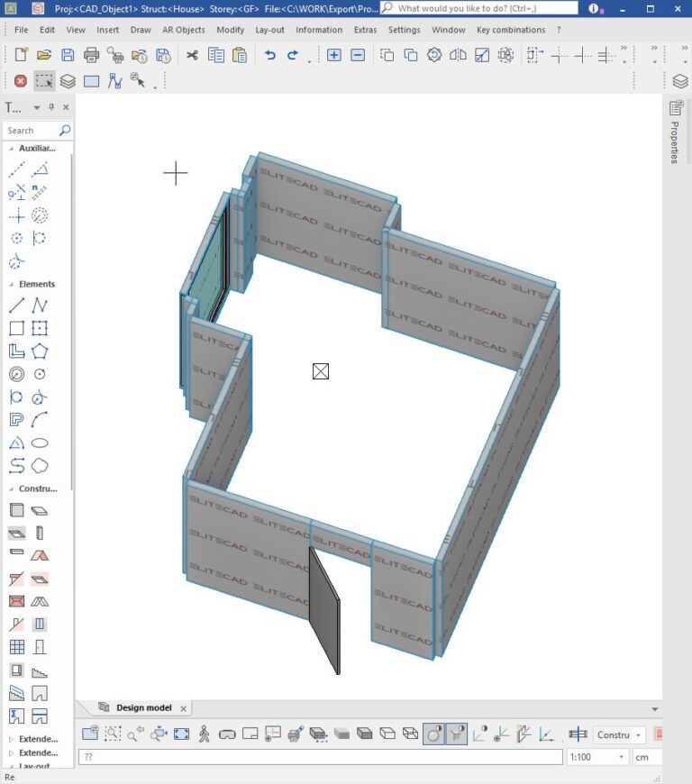Click the cm units field
692x784 pixels.
[x=647, y=757]
